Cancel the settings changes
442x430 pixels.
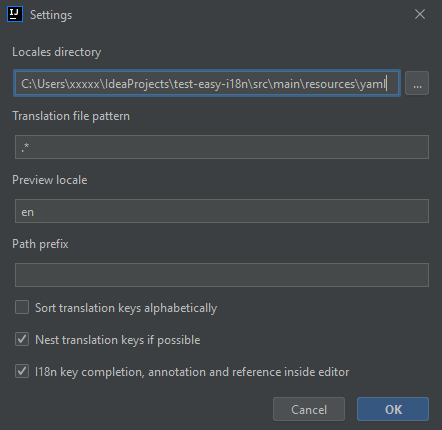click(x=309, y=409)
